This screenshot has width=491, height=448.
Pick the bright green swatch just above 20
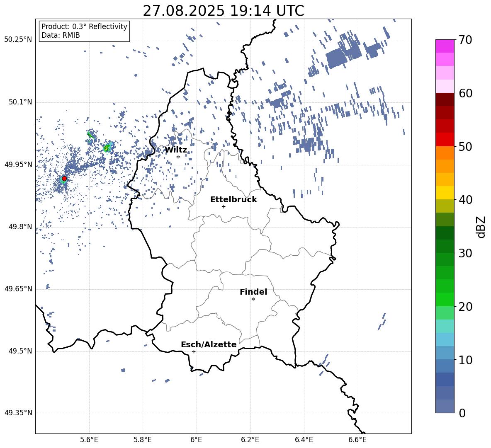point(445,299)
